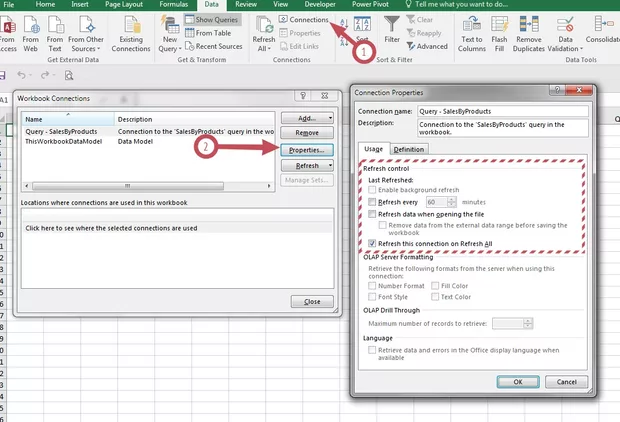
Task: Click Cancel in Connection Properties
Action: point(566,382)
